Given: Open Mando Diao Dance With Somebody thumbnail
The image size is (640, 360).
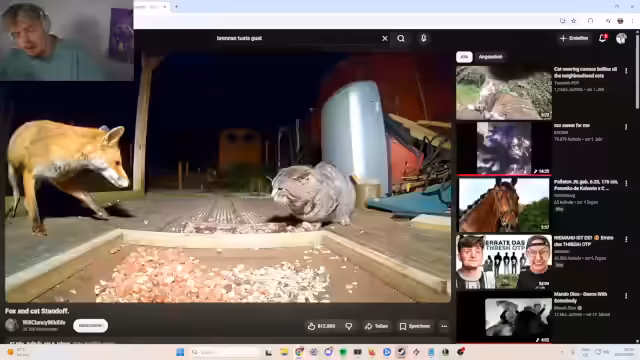Looking at the screenshot, I should tap(504, 317).
